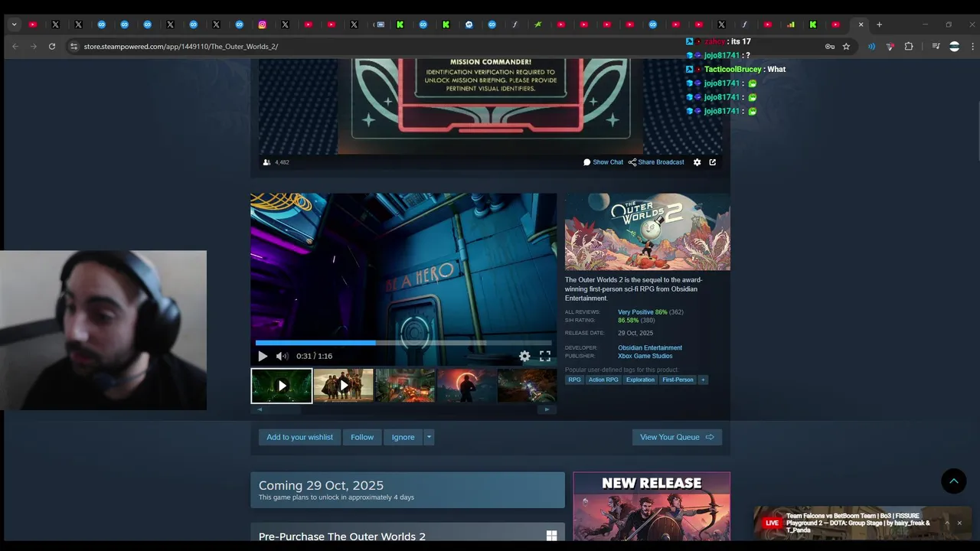
Task: Close the active Steam tab
Action: tap(861, 24)
